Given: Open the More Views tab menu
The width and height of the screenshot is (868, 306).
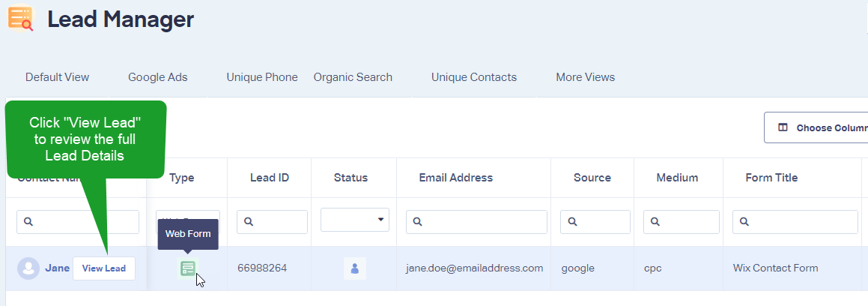Looking at the screenshot, I should (585, 77).
